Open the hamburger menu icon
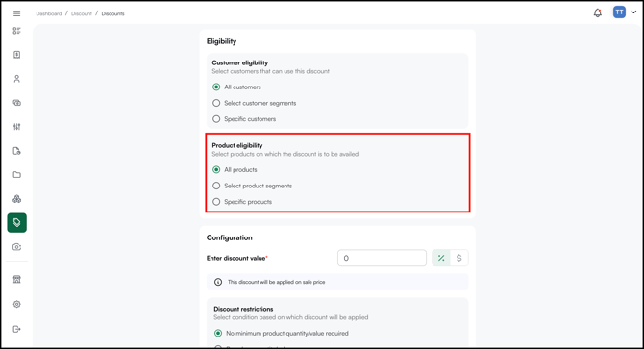Image resolution: width=644 pixels, height=349 pixels. [17, 13]
